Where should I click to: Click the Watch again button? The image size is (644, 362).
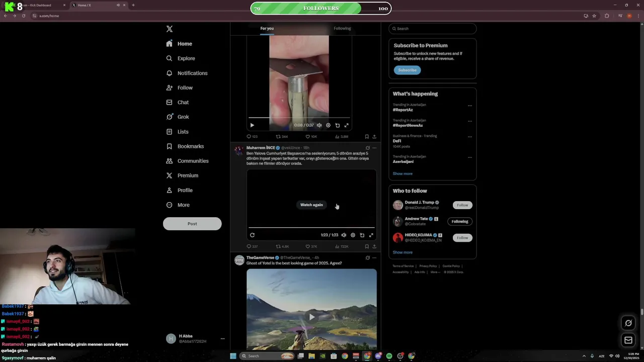tap(311, 205)
